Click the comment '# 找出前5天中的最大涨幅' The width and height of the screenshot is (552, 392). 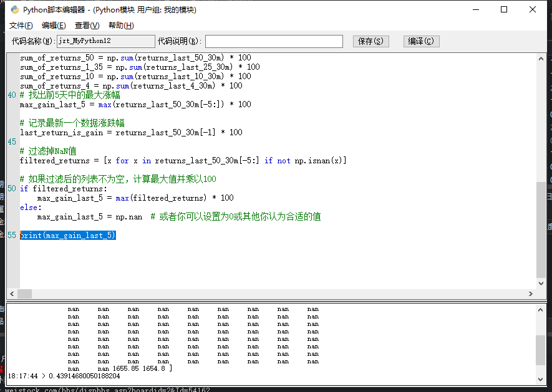[70, 95]
